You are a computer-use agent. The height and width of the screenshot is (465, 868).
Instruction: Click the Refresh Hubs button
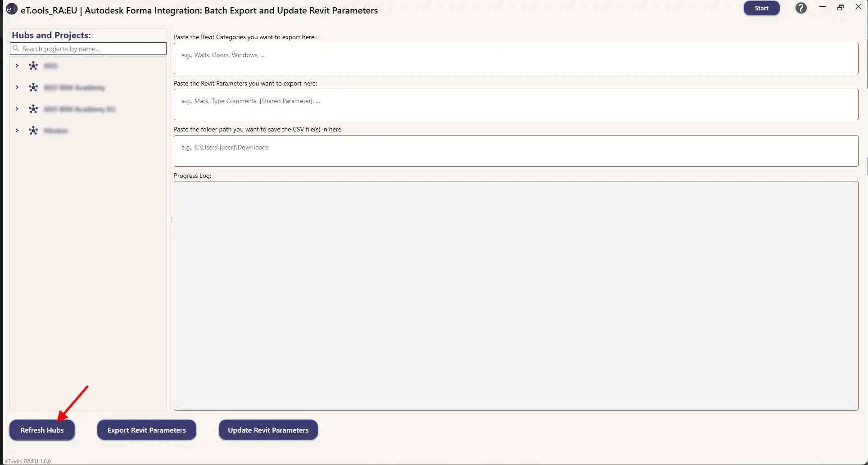coord(42,430)
